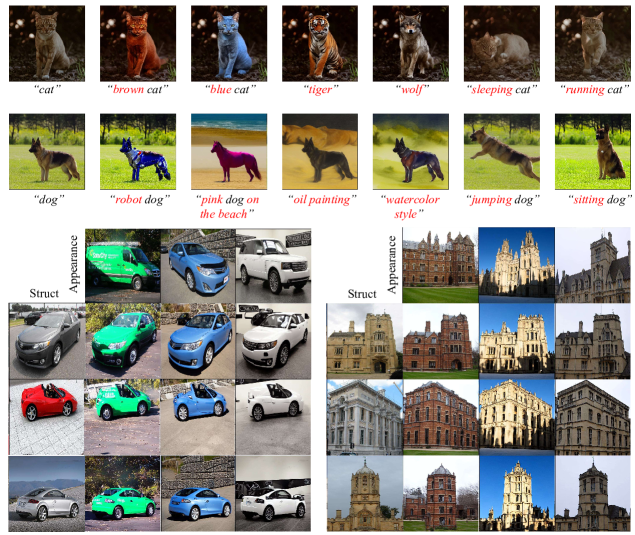The image size is (635, 535).
Task: Open the domed tower structure image under gray sky
Action: coord(364,493)
